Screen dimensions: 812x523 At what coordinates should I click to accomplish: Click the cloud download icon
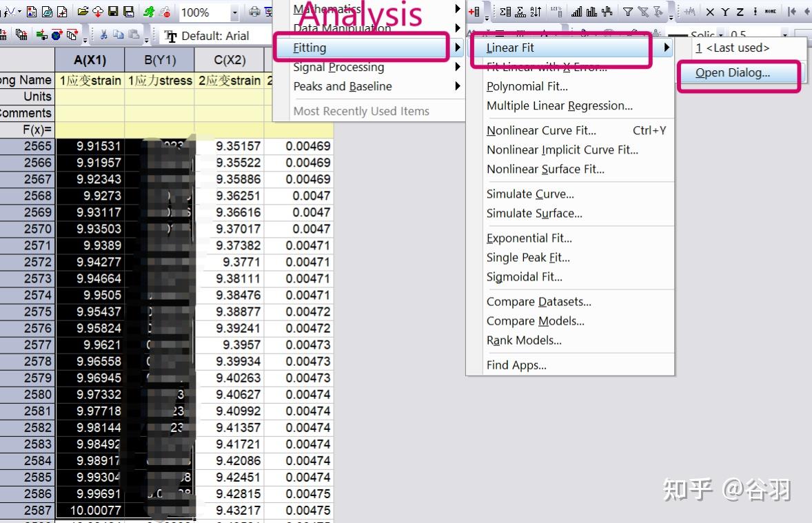98,12
